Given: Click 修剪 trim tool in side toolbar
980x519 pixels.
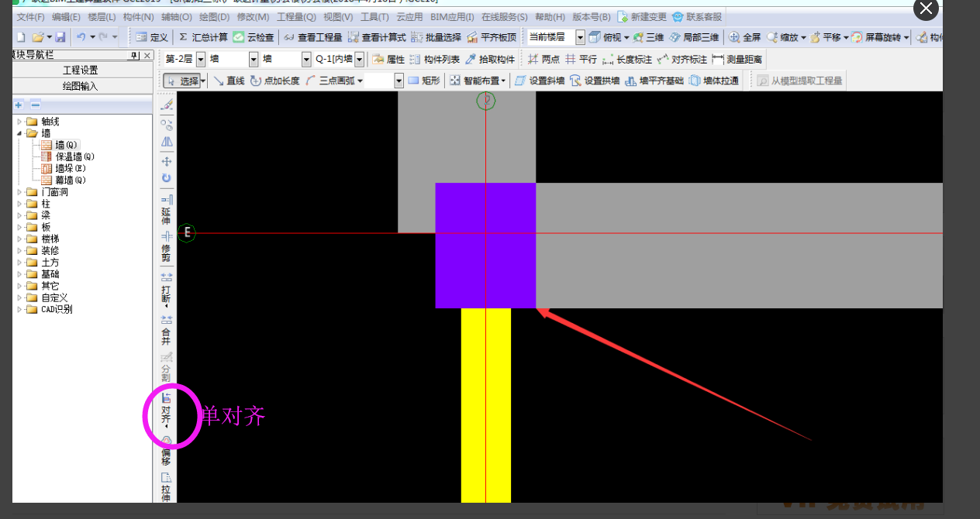Looking at the screenshot, I should [166, 247].
